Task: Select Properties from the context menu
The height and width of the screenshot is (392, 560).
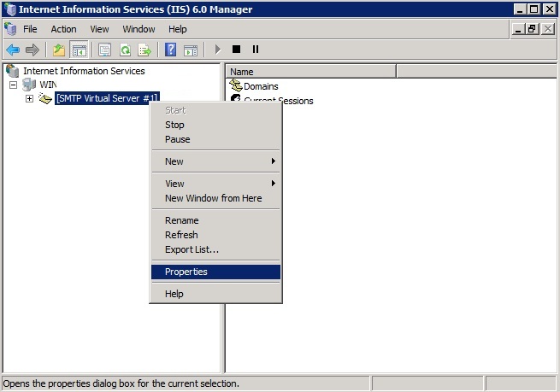Action: point(186,272)
